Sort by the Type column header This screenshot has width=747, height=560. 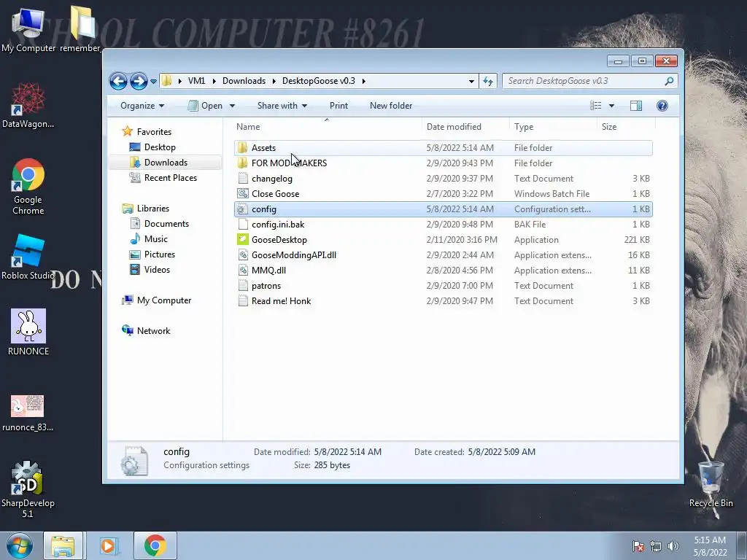click(x=524, y=127)
